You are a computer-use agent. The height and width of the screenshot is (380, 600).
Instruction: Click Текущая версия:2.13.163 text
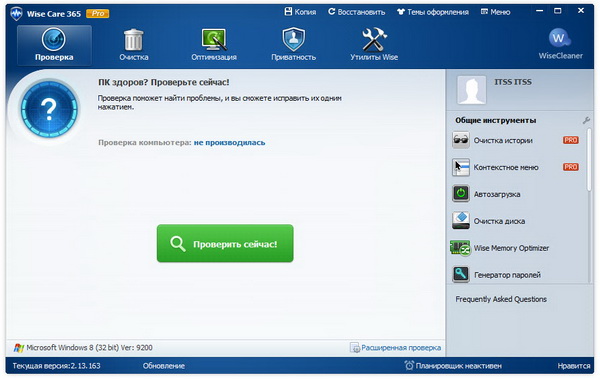(57, 366)
